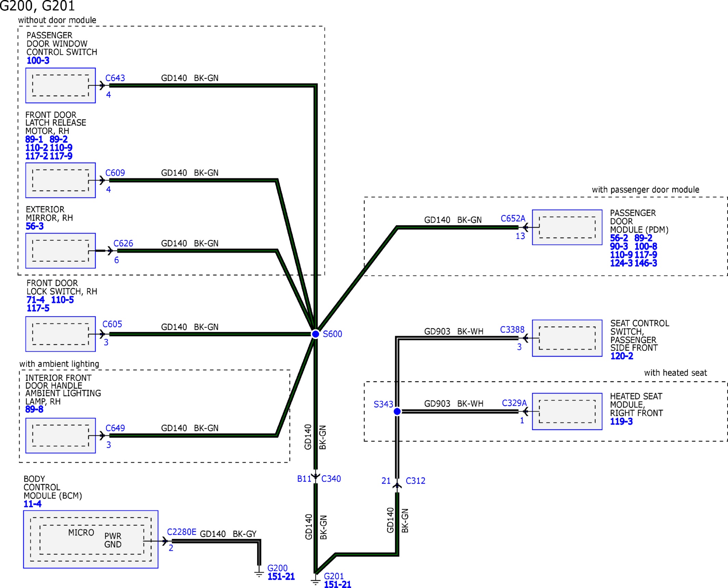Open 151-21 reference next to G200
The height and width of the screenshot is (588, 728).
point(281,576)
